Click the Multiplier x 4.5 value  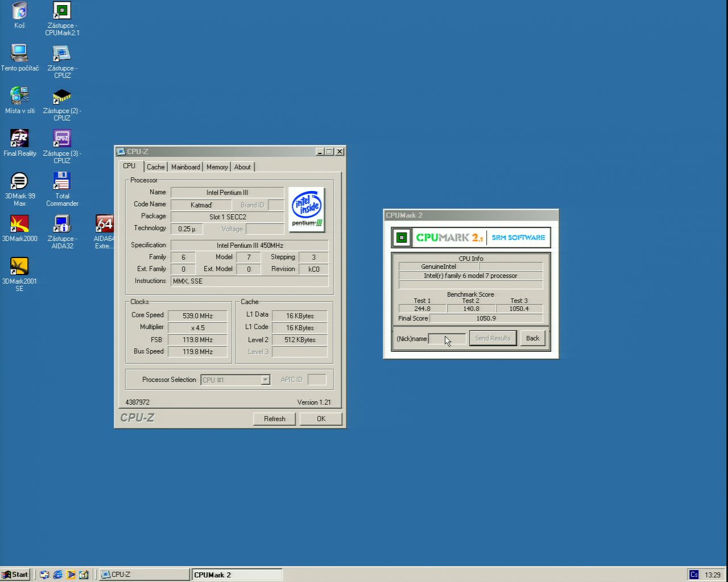tap(197, 328)
